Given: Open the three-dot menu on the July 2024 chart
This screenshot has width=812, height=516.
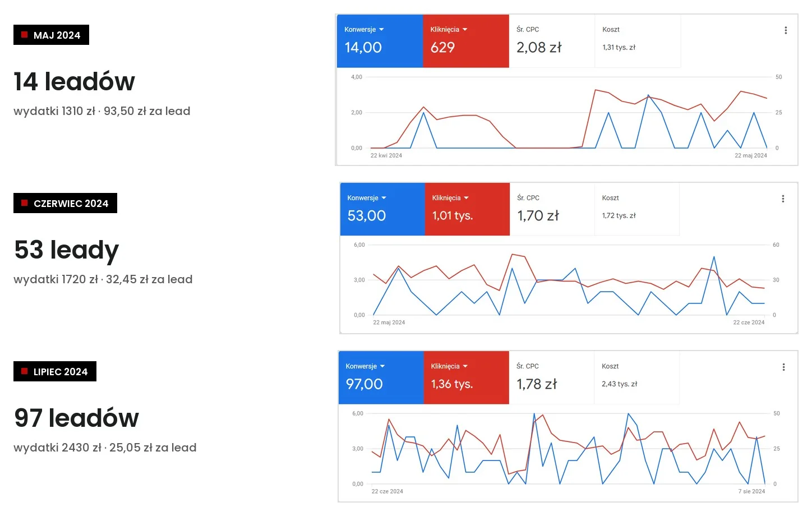Looking at the screenshot, I should [783, 367].
